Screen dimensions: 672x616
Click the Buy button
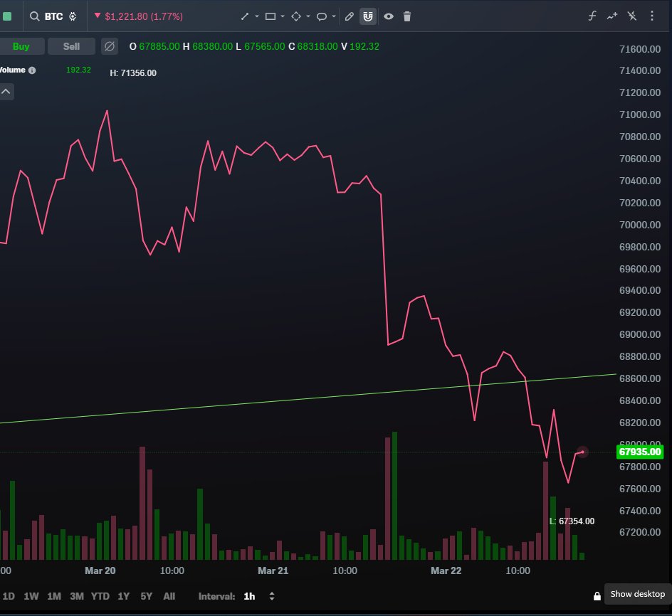click(x=21, y=46)
